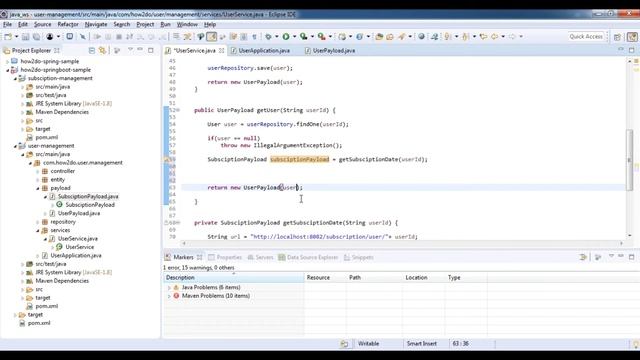The height and width of the screenshot is (360, 640).
Task: Click the Back navigation arrow icon
Action: (495, 37)
